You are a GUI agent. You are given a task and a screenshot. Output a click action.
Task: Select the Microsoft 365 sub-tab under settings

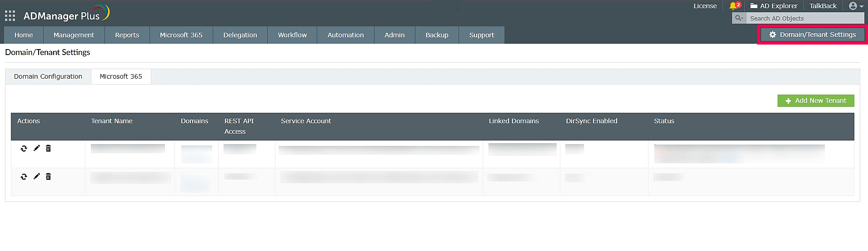click(x=121, y=76)
